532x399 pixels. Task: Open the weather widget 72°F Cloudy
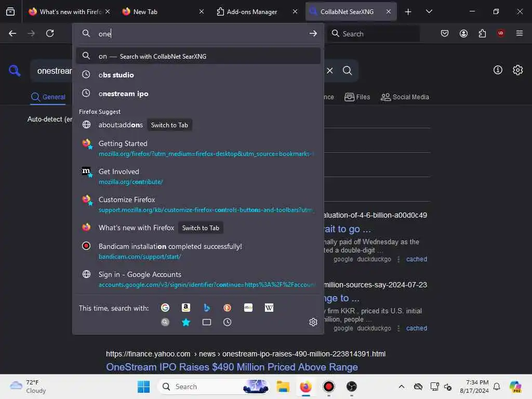tap(28, 387)
